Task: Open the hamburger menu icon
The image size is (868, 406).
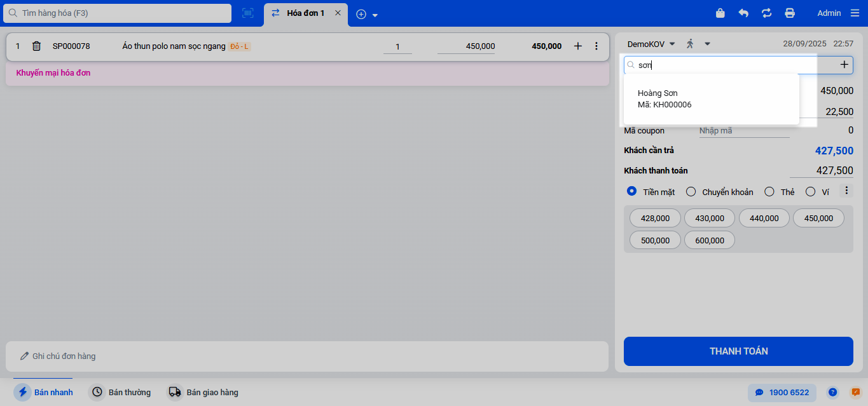Action: (x=854, y=13)
